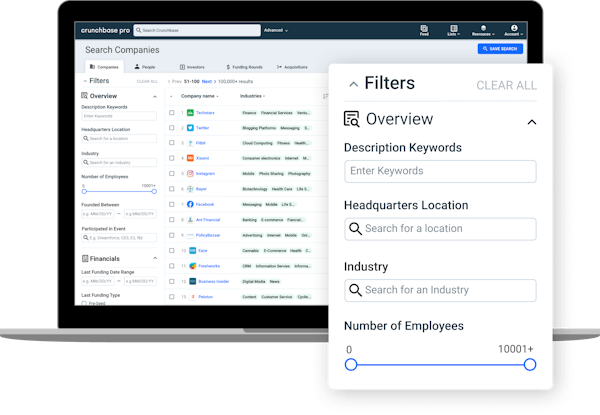Click CLEAR ALL in the enlarged Filters card

click(x=506, y=85)
